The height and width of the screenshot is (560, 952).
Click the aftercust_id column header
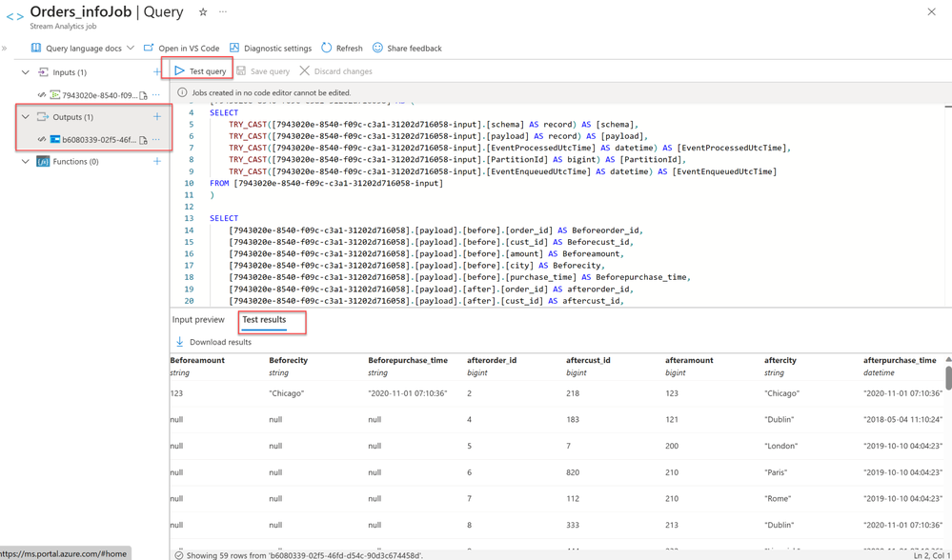pos(588,360)
